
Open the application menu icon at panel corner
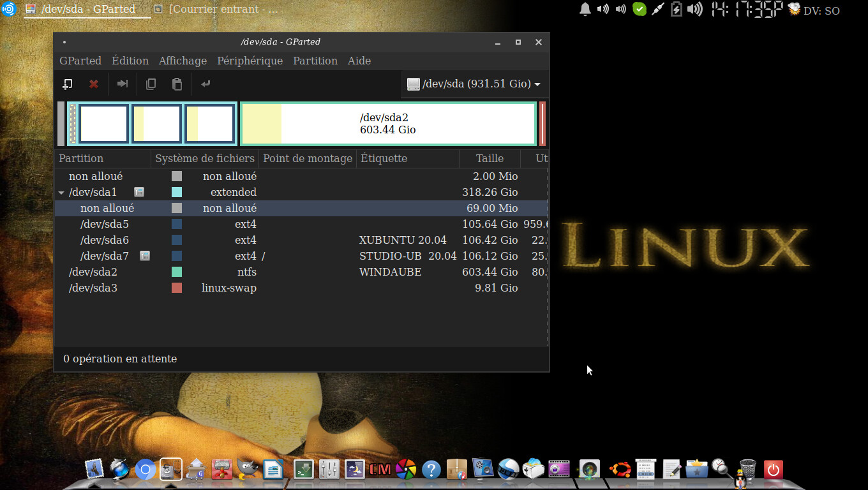[8, 9]
